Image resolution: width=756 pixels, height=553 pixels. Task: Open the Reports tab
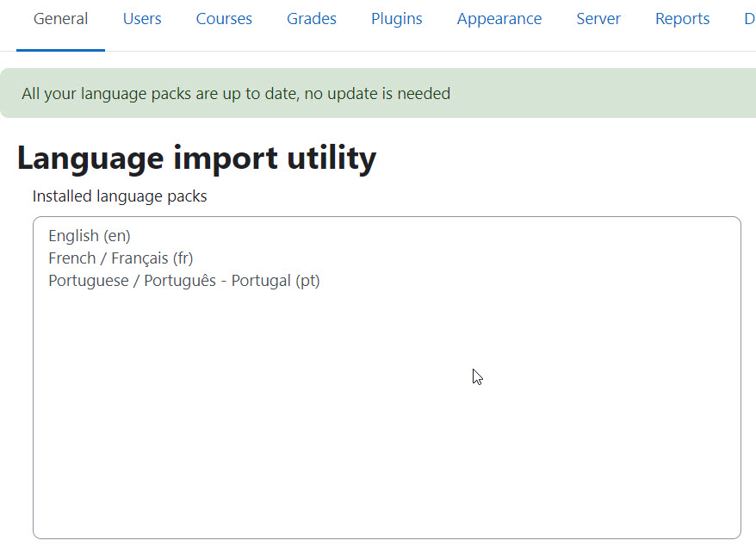[x=682, y=19]
